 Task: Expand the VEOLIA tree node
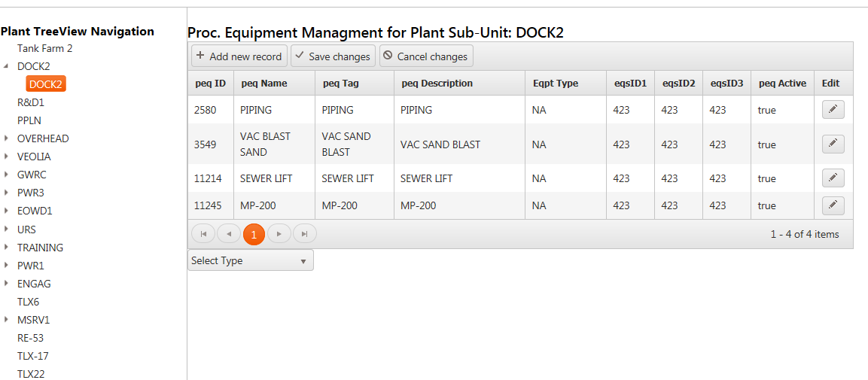tap(6, 157)
